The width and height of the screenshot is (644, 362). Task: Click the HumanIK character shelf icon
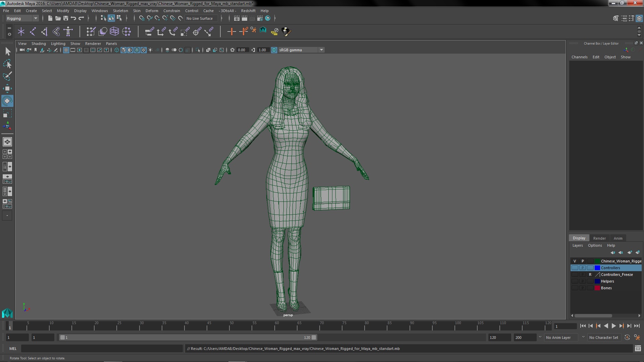(68, 32)
